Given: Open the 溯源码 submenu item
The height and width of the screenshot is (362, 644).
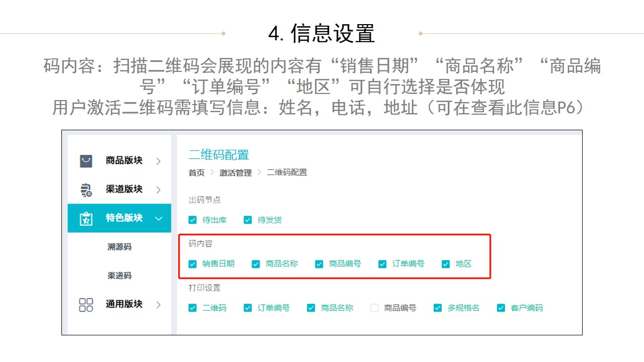Looking at the screenshot, I should (119, 247).
